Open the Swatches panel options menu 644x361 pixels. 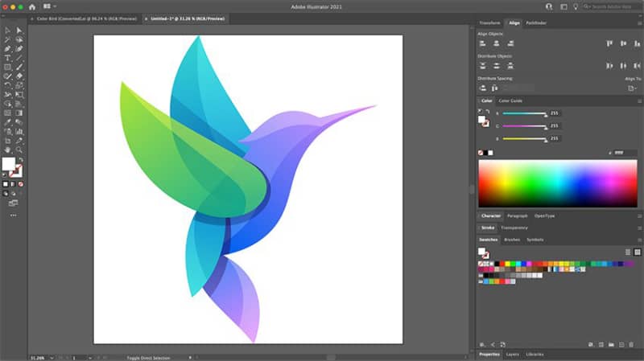[x=639, y=240]
